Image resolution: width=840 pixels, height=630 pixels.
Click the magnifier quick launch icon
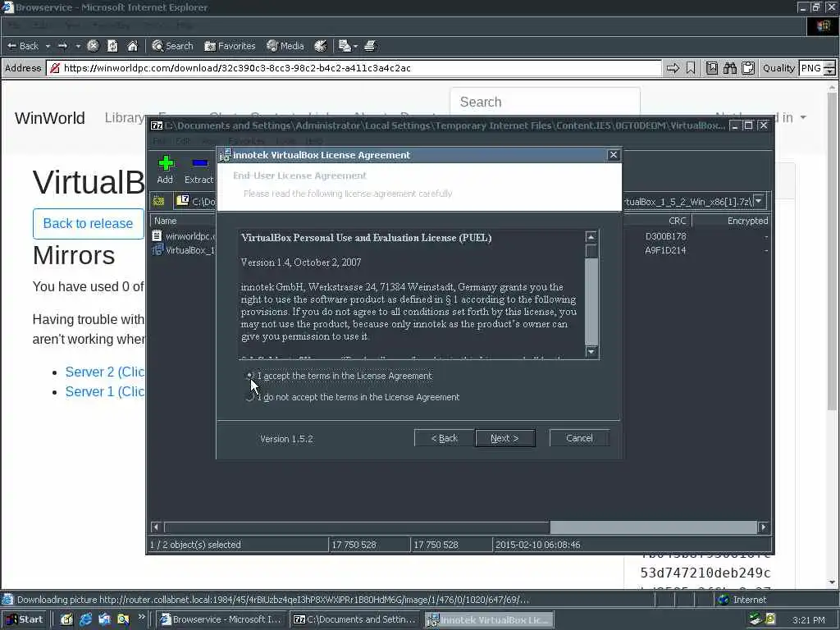coord(123,619)
